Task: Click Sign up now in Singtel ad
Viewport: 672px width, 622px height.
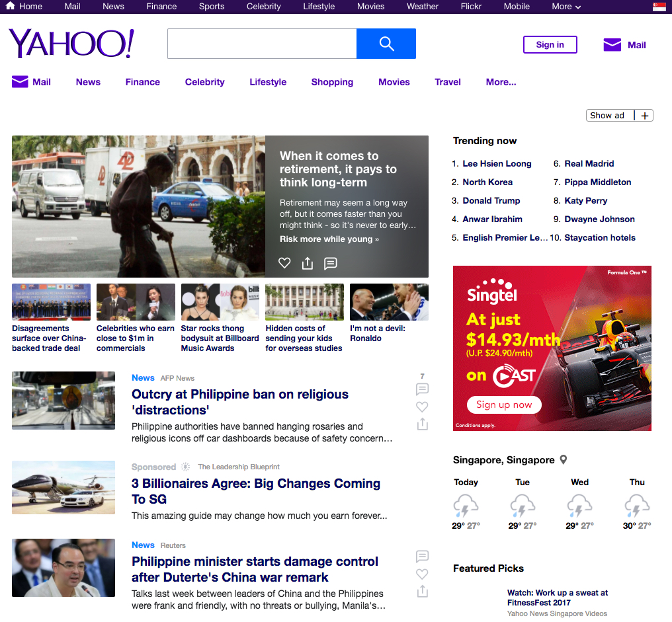Action: tap(504, 405)
